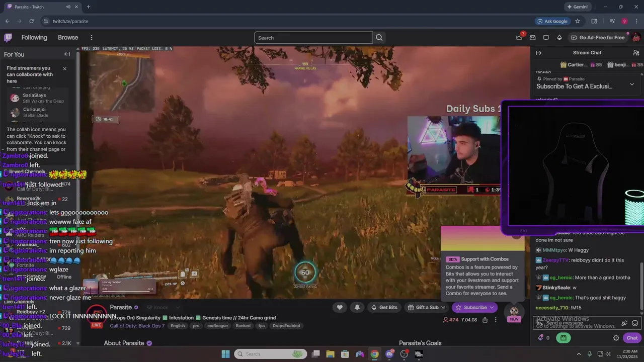Go to the Following tab
The image size is (644, 362).
[x=34, y=38]
